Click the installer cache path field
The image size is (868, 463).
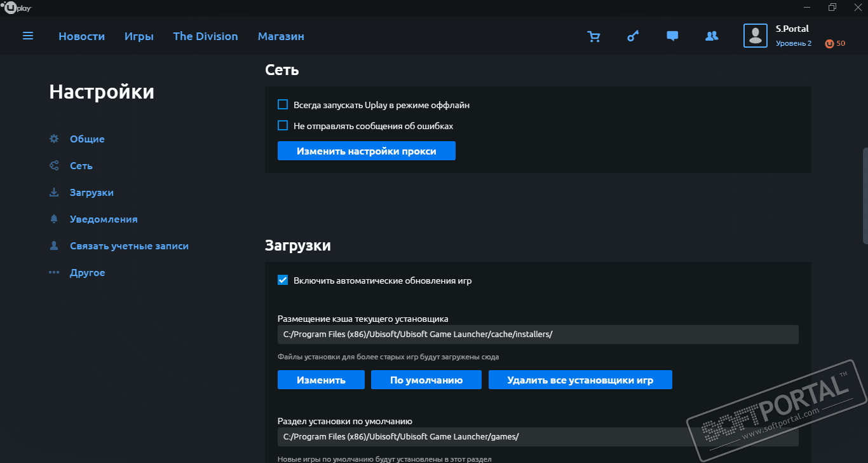pos(538,335)
